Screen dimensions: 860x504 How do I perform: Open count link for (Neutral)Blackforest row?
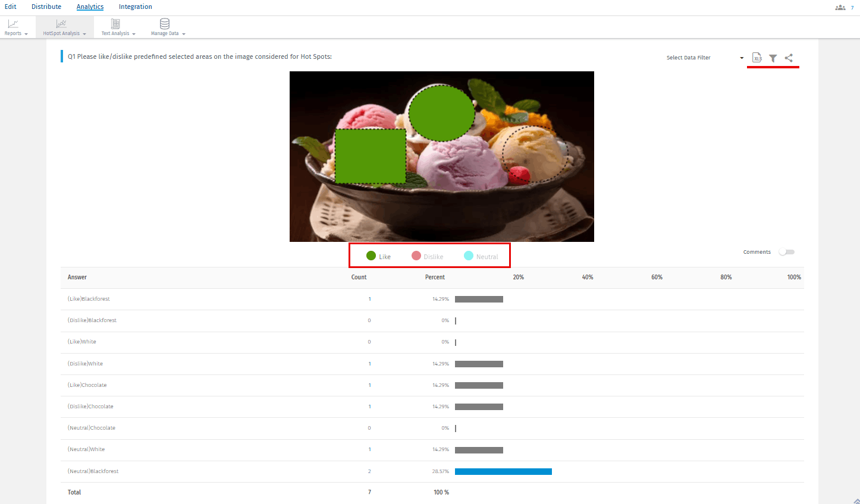point(369,471)
